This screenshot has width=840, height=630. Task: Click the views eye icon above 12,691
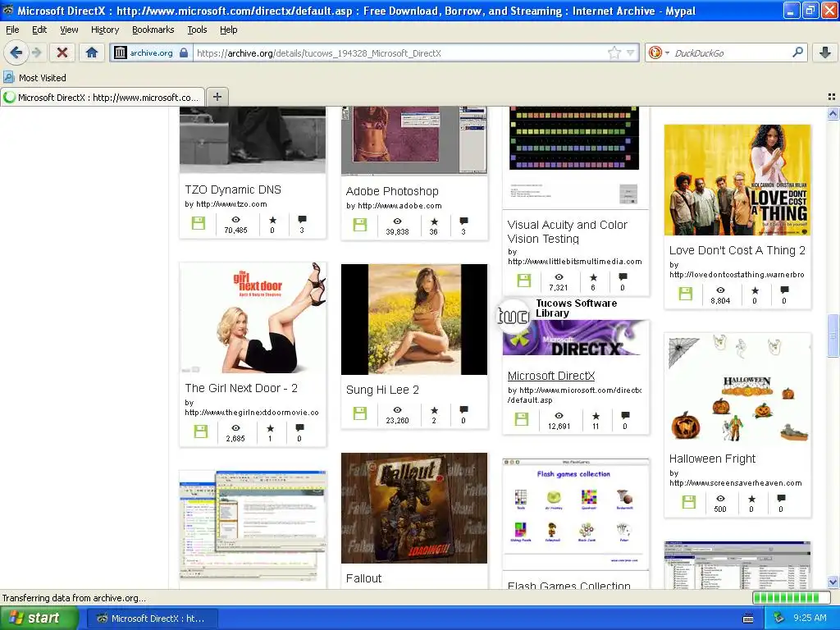click(559, 416)
